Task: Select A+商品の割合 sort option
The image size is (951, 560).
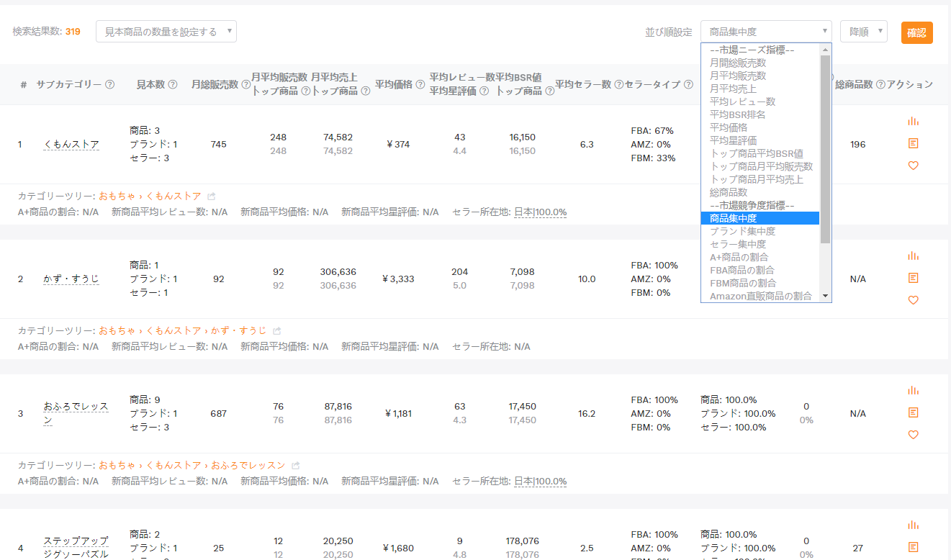Action: (760, 257)
